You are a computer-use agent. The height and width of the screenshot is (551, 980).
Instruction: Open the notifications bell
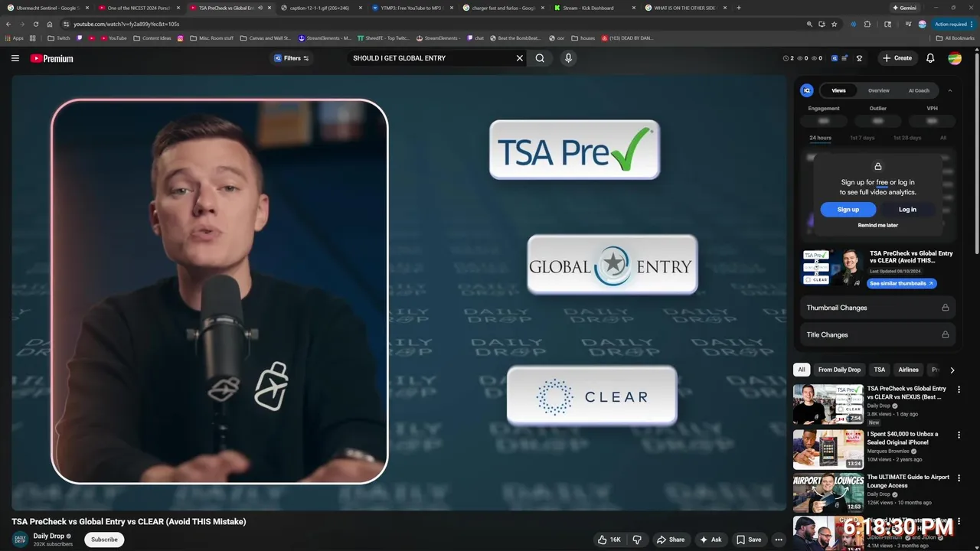[930, 58]
